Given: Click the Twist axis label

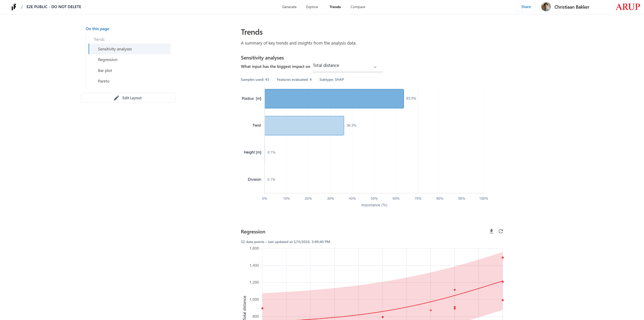Looking at the screenshot, I should 257,126.
